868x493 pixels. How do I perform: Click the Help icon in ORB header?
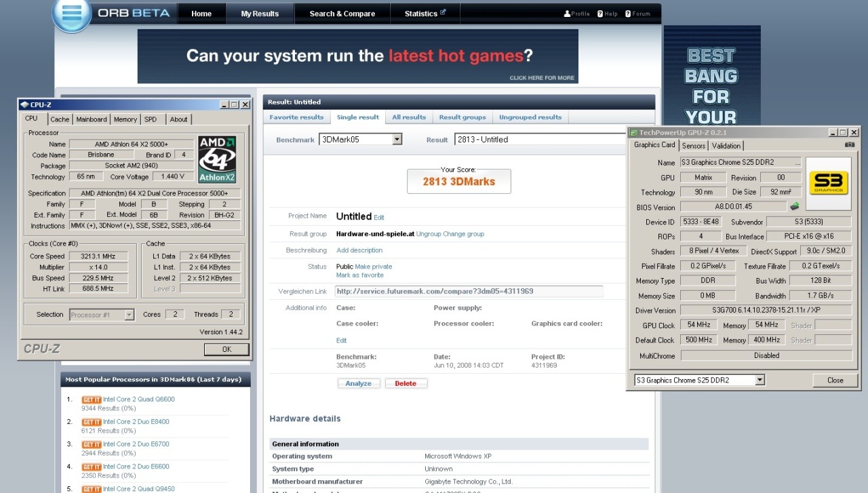[x=600, y=14]
